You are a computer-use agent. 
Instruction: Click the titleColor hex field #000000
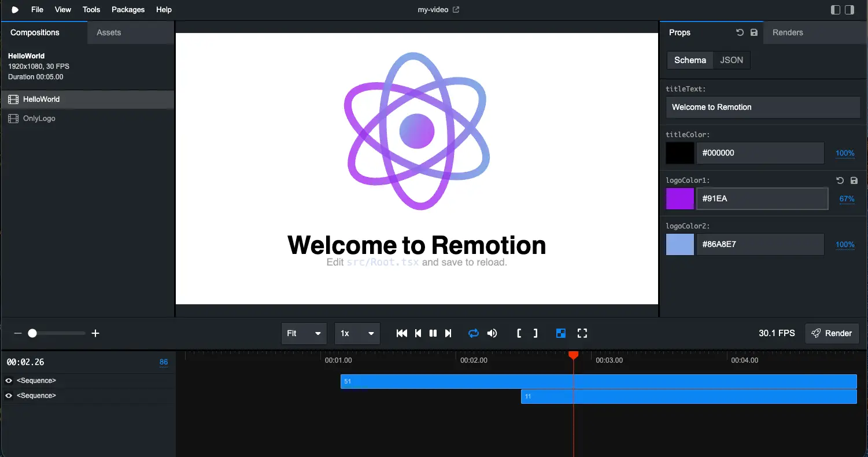click(760, 153)
